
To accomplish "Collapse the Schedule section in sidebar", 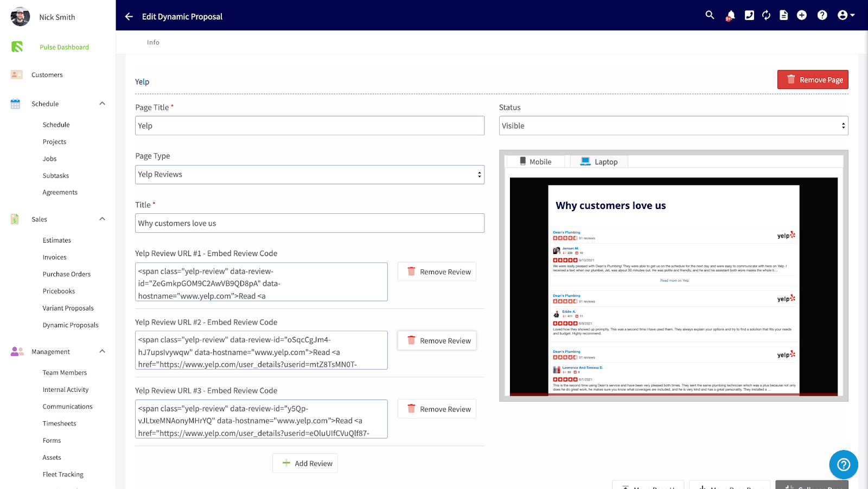I will point(102,103).
